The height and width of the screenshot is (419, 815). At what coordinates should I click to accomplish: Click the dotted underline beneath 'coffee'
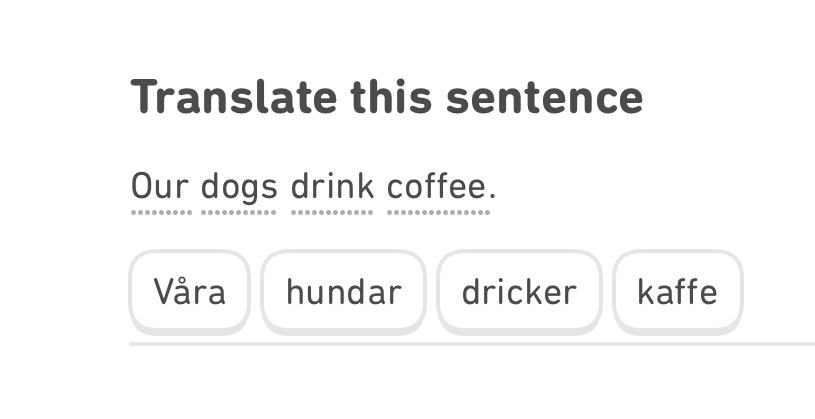point(438,212)
